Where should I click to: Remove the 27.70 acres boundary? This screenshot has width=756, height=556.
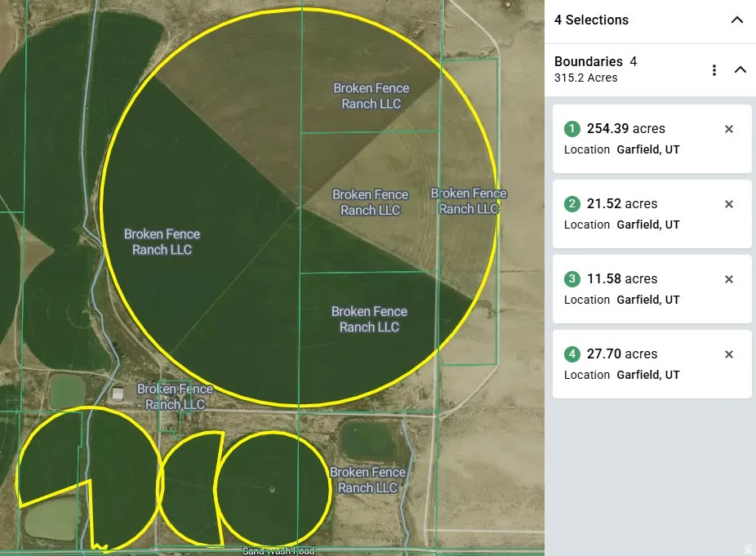(x=729, y=354)
